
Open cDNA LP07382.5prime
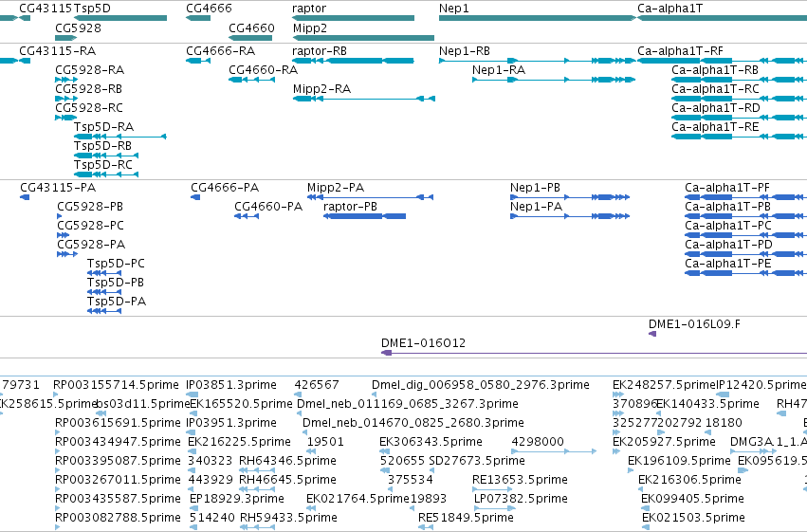pos(521,499)
